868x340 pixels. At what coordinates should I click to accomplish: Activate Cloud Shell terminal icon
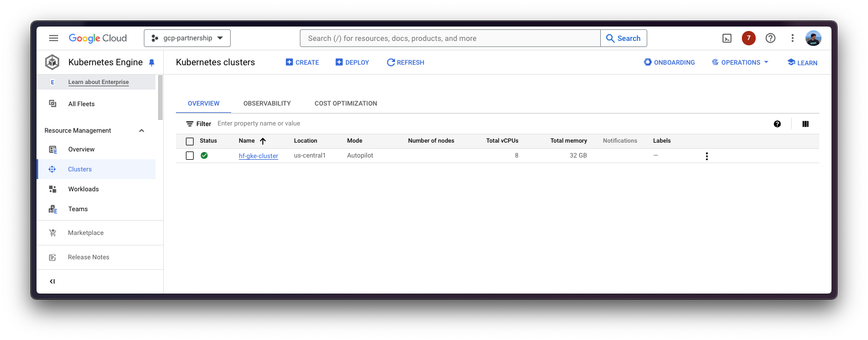[x=727, y=38]
